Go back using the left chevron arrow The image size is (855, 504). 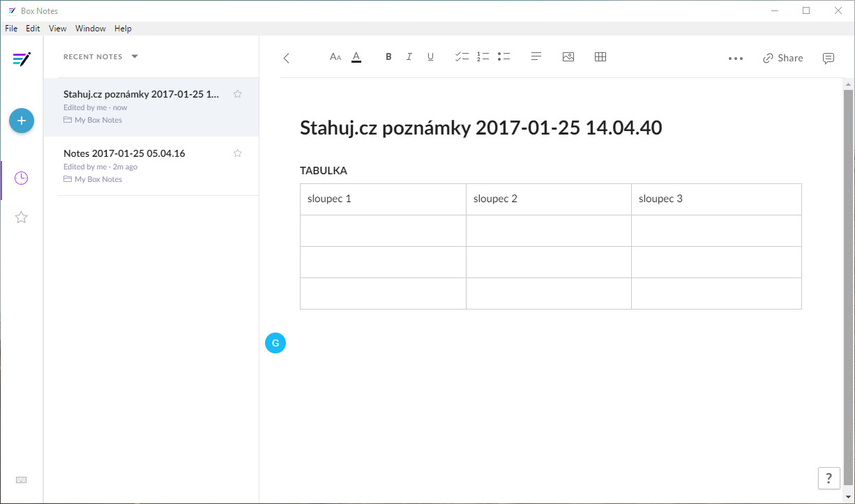287,58
